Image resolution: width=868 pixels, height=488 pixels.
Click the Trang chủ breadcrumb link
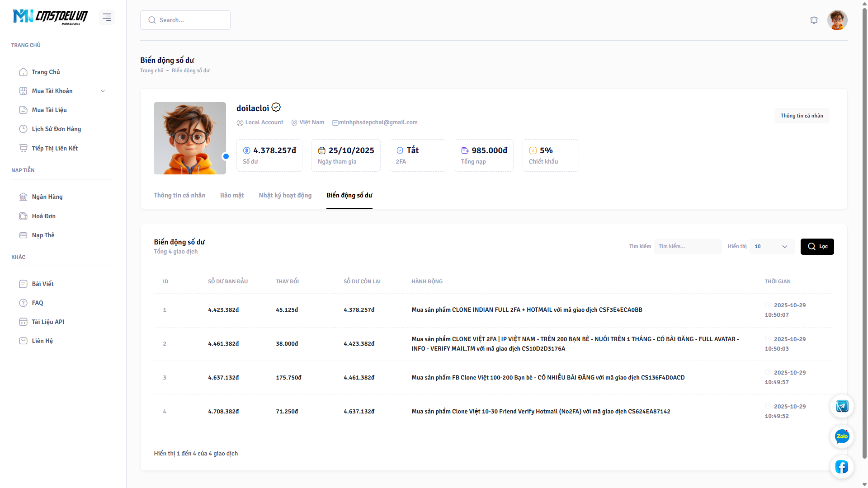(x=151, y=71)
